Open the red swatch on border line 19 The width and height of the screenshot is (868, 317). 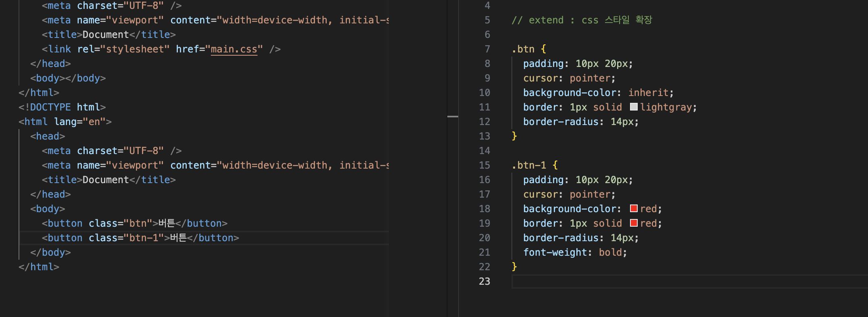click(634, 223)
